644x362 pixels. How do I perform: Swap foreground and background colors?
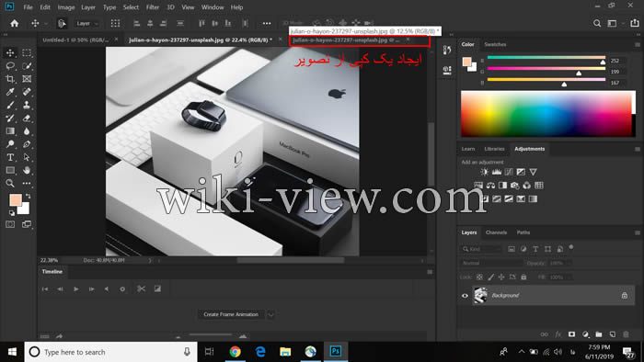28,196
